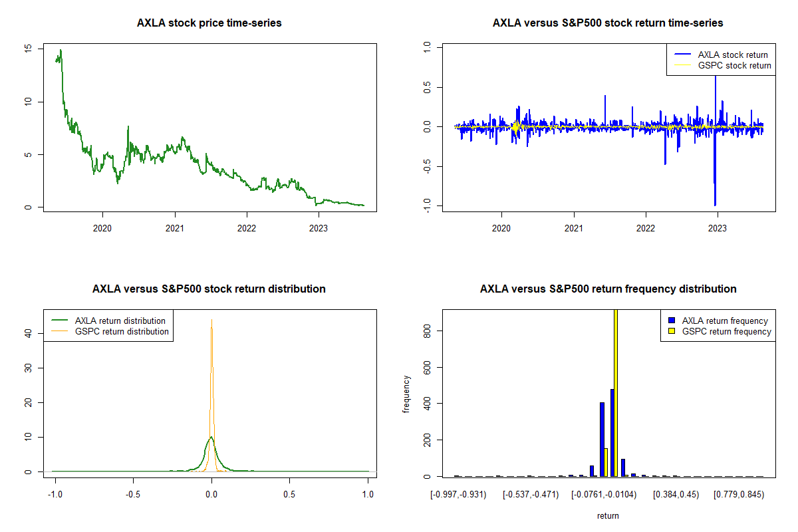798x532 pixels.
Task: Click the '[-0.997,-0.931)' bin label
Action: pos(458,494)
